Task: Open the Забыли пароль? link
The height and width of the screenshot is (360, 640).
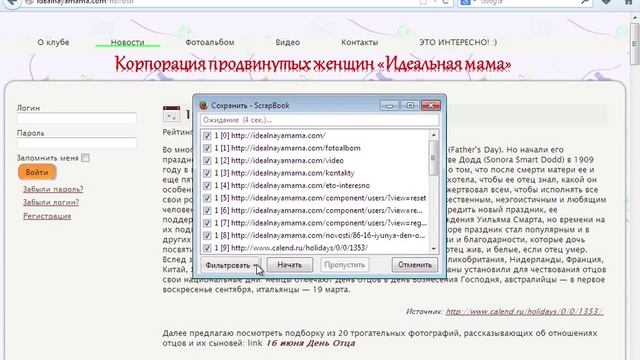Action: pyautogui.click(x=53, y=189)
